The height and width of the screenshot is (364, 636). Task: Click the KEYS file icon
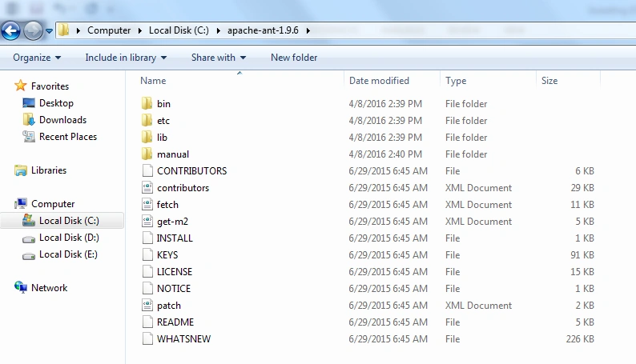(x=147, y=254)
